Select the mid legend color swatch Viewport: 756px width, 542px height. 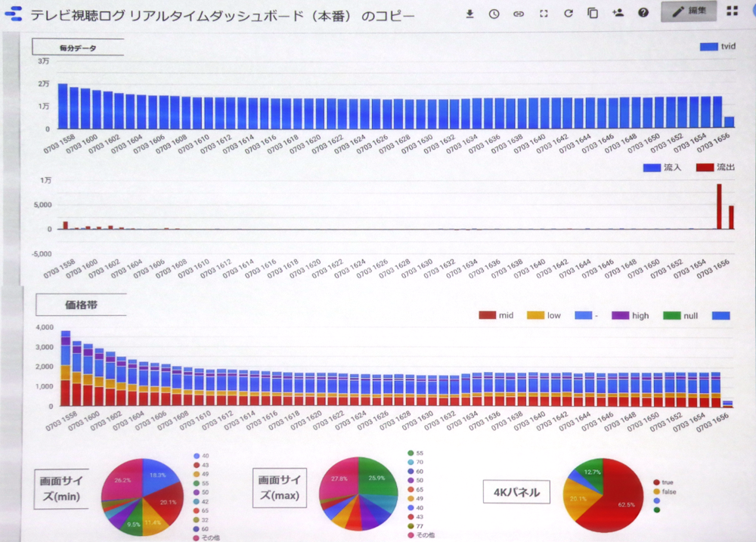(x=487, y=315)
